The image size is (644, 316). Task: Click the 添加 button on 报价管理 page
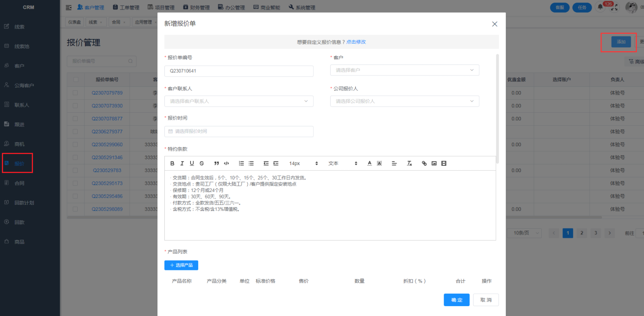[621, 42]
